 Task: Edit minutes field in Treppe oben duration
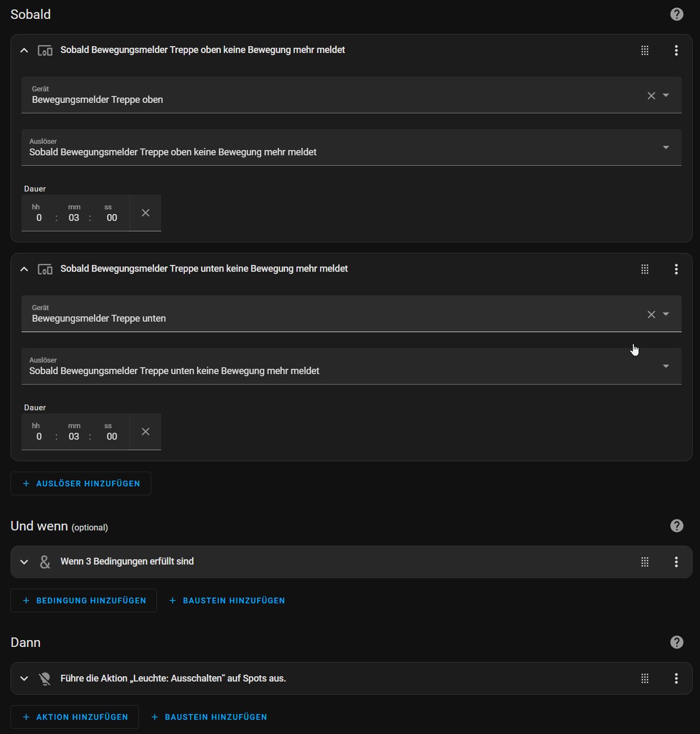pyautogui.click(x=74, y=217)
